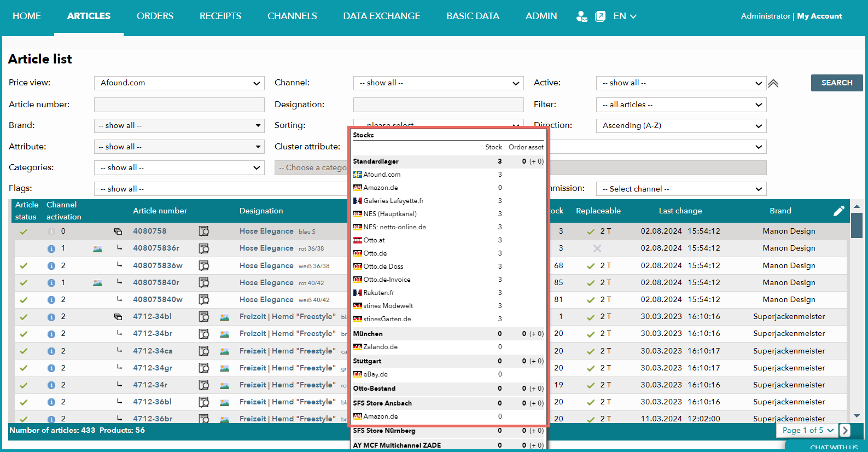The image size is (868, 452).
Task: Click the external link icon in header
Action: 600,16
